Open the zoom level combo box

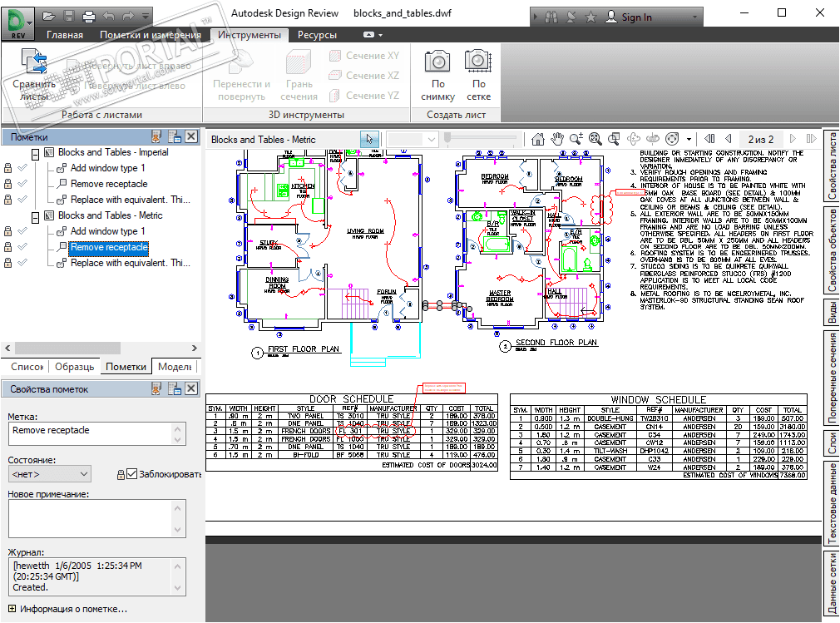[x=412, y=139]
